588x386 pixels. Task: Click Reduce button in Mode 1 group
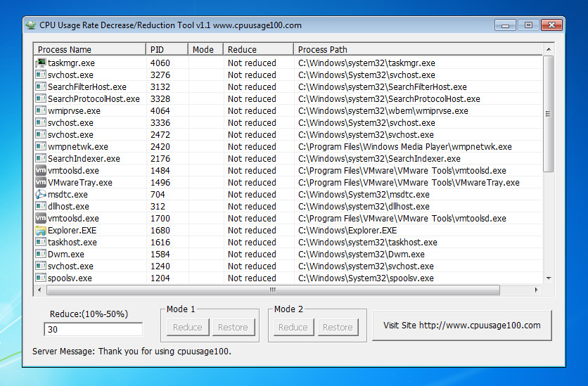tap(188, 327)
